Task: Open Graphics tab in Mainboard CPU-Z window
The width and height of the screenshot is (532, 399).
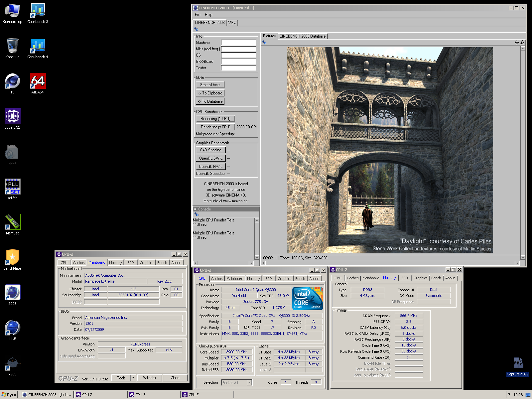Action: point(147,263)
